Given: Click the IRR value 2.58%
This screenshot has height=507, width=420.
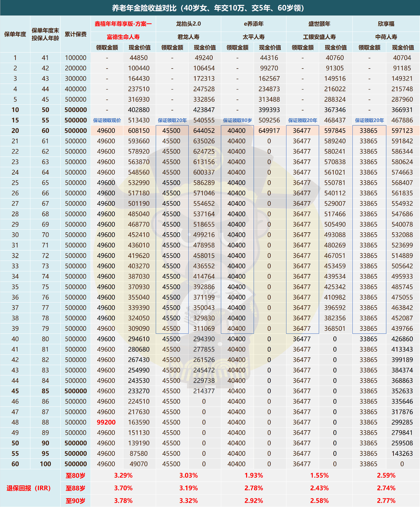Looking at the screenshot, I should 319,501.
